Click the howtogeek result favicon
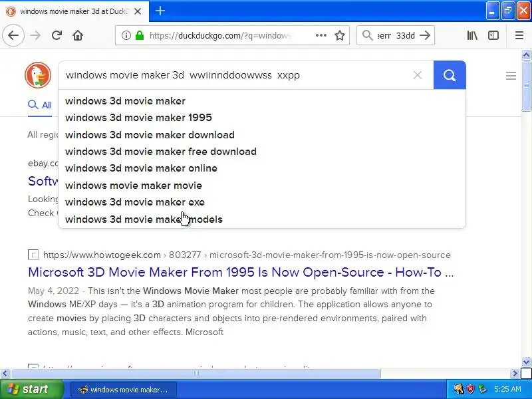Viewport: 532px width, 399px height. (33, 255)
